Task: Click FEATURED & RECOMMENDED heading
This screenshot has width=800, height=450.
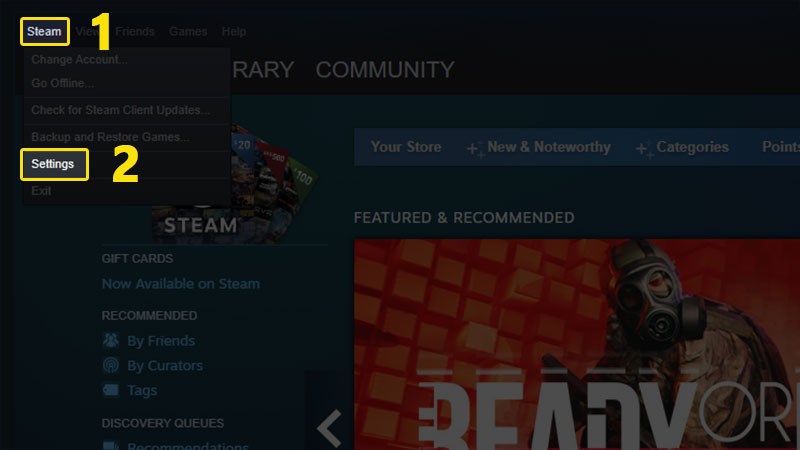Action: (x=464, y=218)
